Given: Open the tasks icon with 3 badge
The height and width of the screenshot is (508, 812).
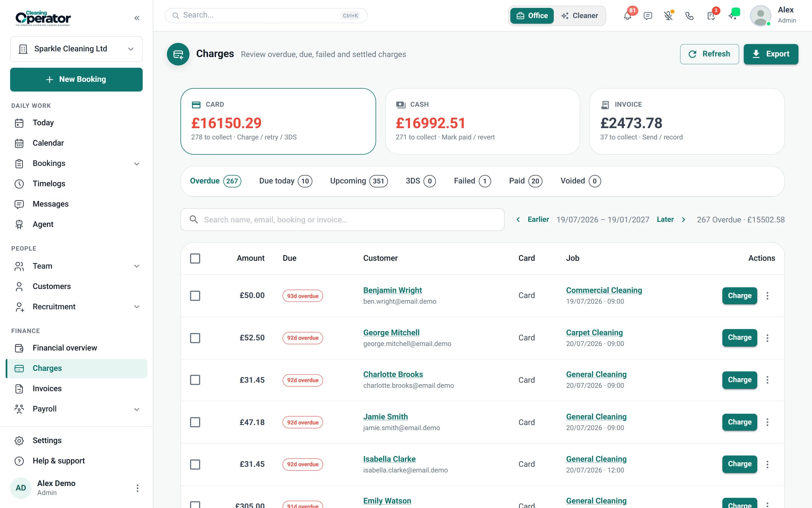Looking at the screenshot, I should [x=711, y=16].
